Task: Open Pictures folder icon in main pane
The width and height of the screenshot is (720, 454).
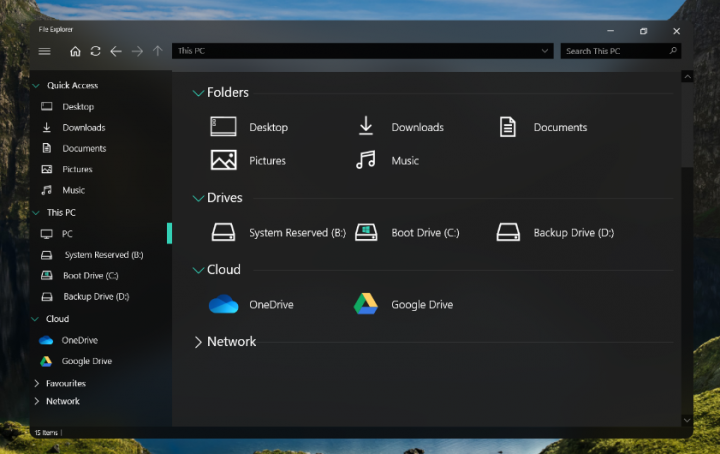Action: point(224,160)
